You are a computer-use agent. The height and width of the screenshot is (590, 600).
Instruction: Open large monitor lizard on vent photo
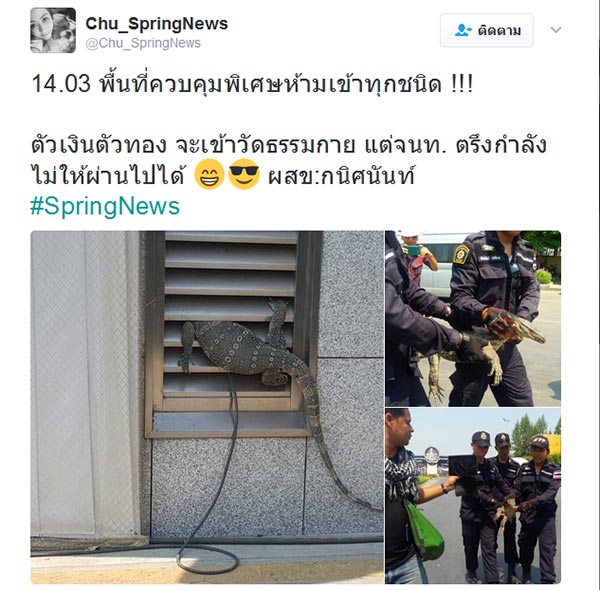click(x=207, y=407)
